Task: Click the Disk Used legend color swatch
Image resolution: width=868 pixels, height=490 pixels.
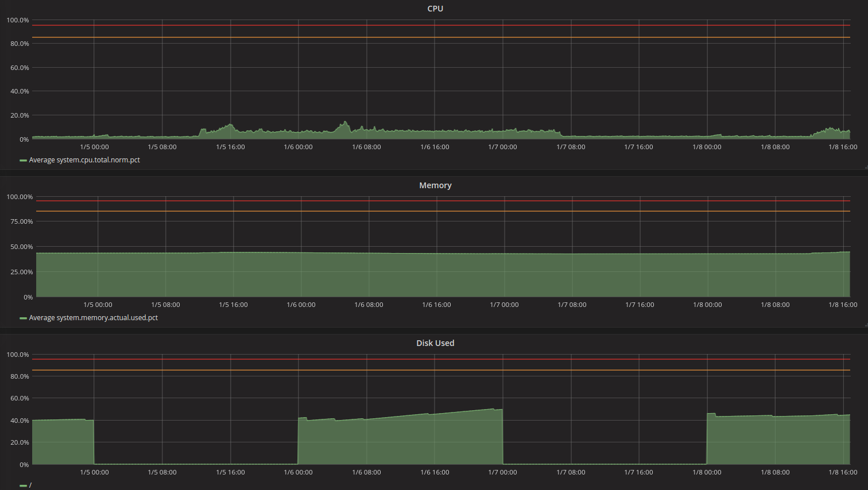Action: pyautogui.click(x=23, y=486)
